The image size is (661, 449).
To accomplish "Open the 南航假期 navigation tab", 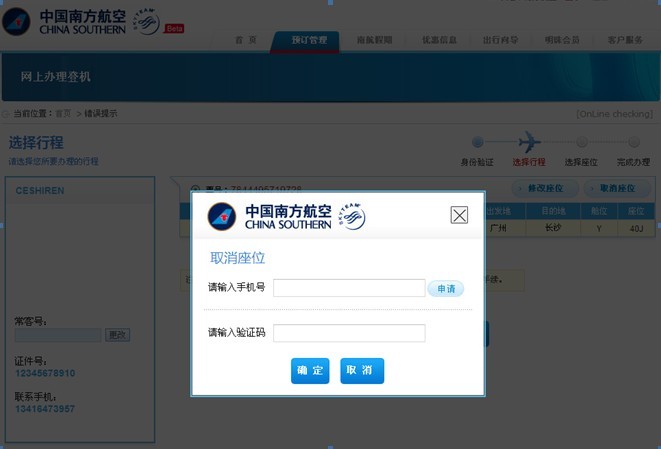I will [374, 40].
